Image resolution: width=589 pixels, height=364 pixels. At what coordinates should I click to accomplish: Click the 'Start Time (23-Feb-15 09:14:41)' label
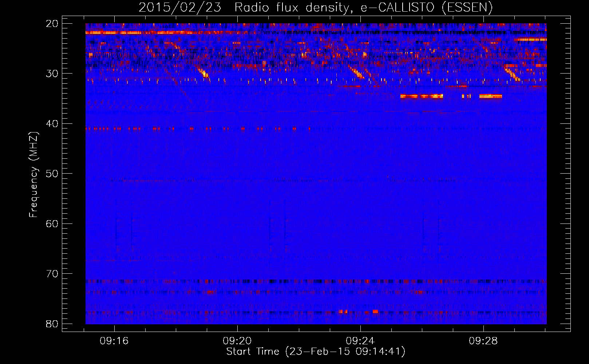click(316, 352)
